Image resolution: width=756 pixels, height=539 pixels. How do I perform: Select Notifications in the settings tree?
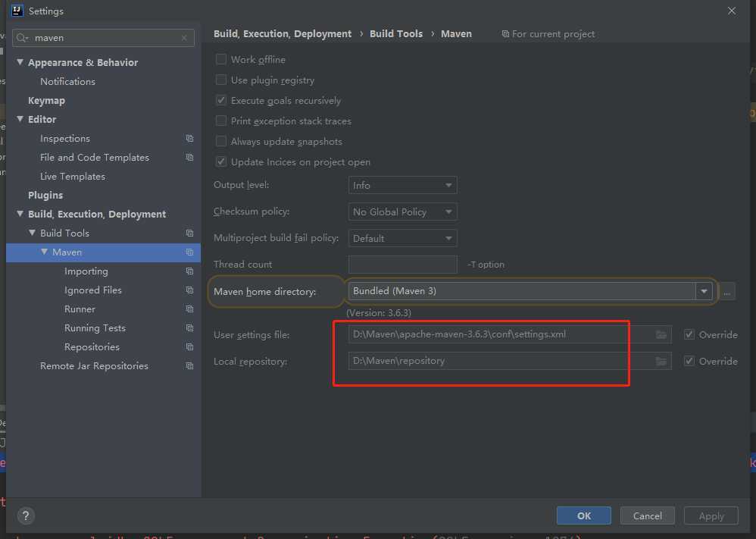[67, 82]
